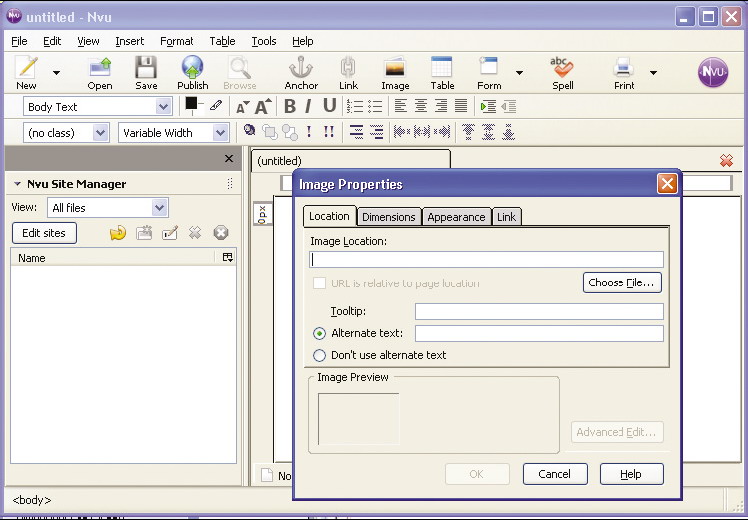Image resolution: width=748 pixels, height=520 pixels.
Task: Increase font size with the larger A icon
Action: click(263, 106)
